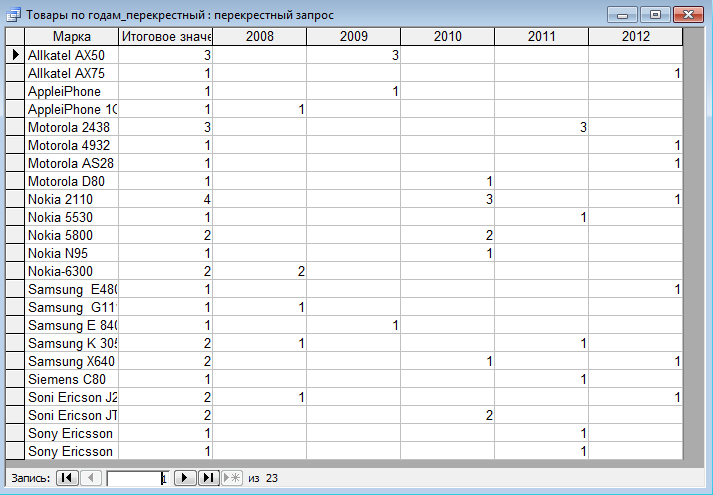The width and height of the screenshot is (713, 495).
Task: Select the Итоговое значение column header
Action: (x=166, y=36)
